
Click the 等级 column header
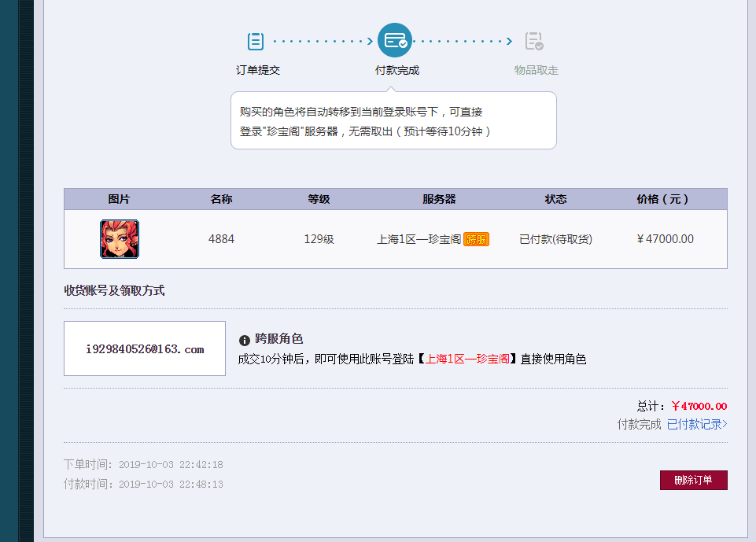click(319, 199)
